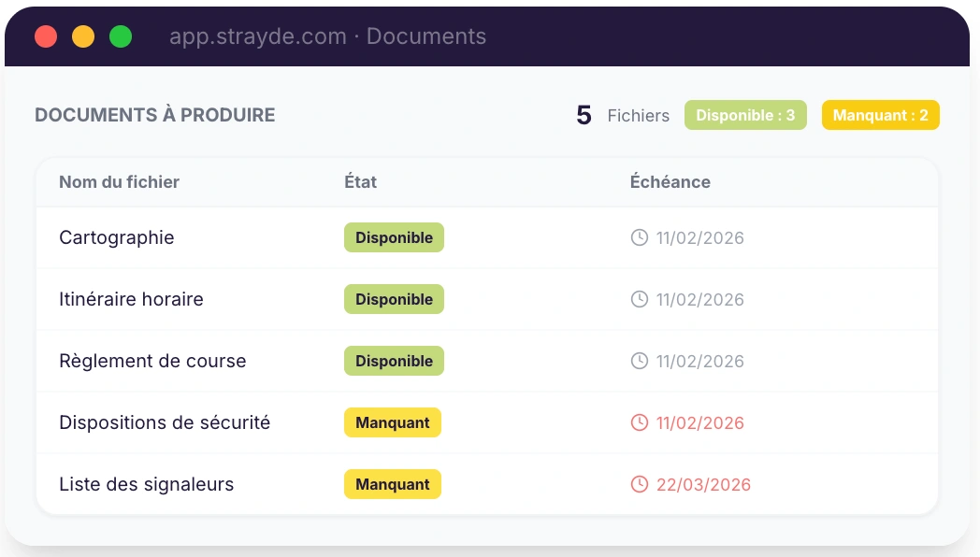Open the 'Itinéraire horaire' document
This screenshot has height=557, width=980.
coord(131,299)
